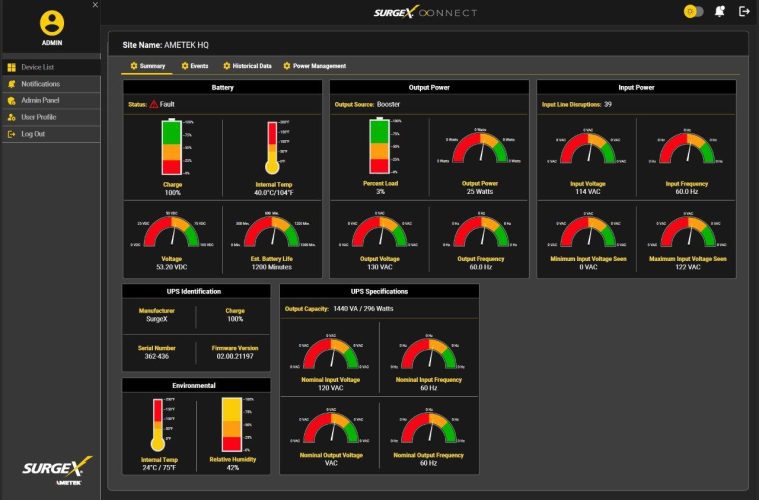The width and height of the screenshot is (759, 500).
Task: Click the Power Management tab gear icon
Action: pos(287,66)
